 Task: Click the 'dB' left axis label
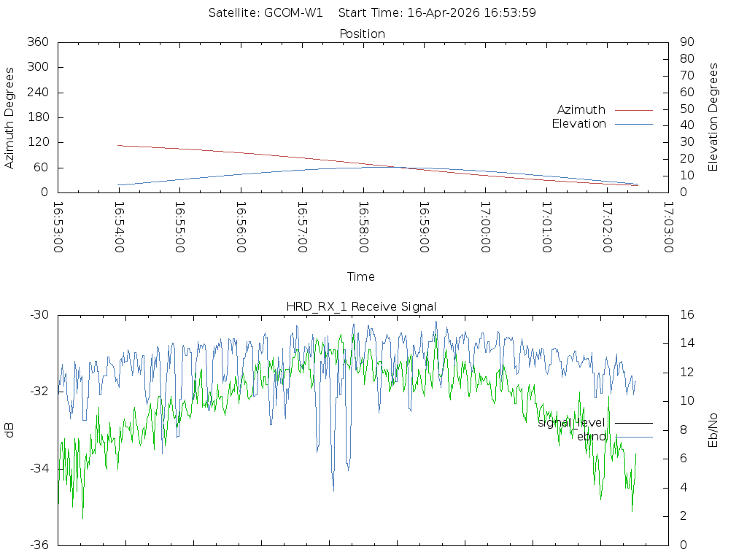click(10, 429)
